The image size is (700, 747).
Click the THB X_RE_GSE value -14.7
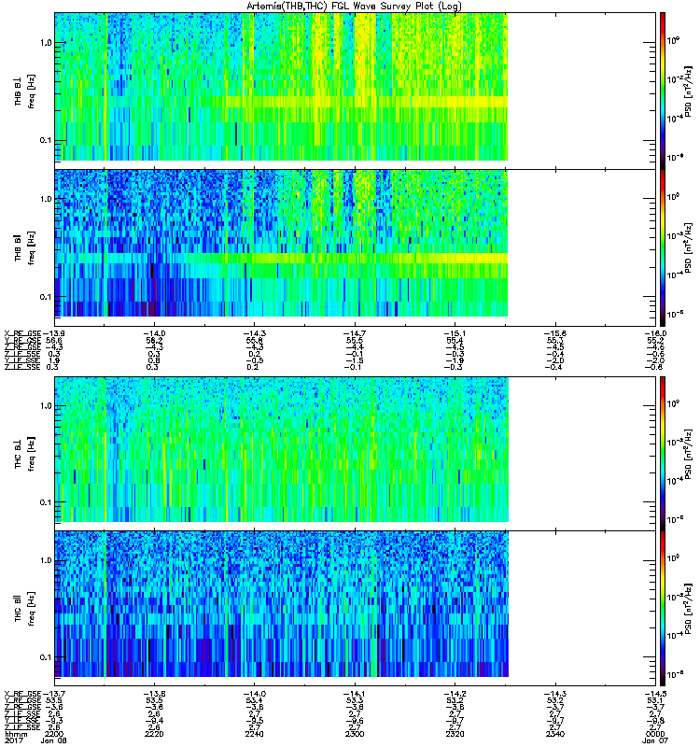355,333
